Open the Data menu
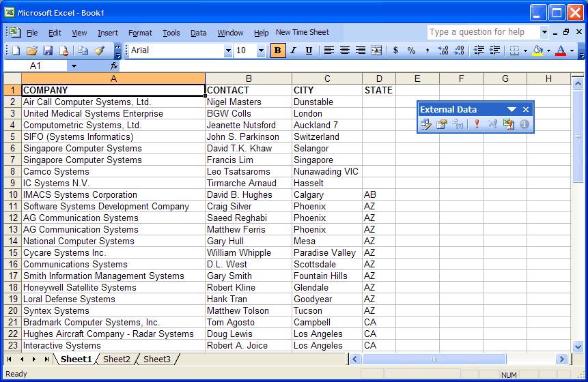The image size is (588, 382). click(x=198, y=33)
